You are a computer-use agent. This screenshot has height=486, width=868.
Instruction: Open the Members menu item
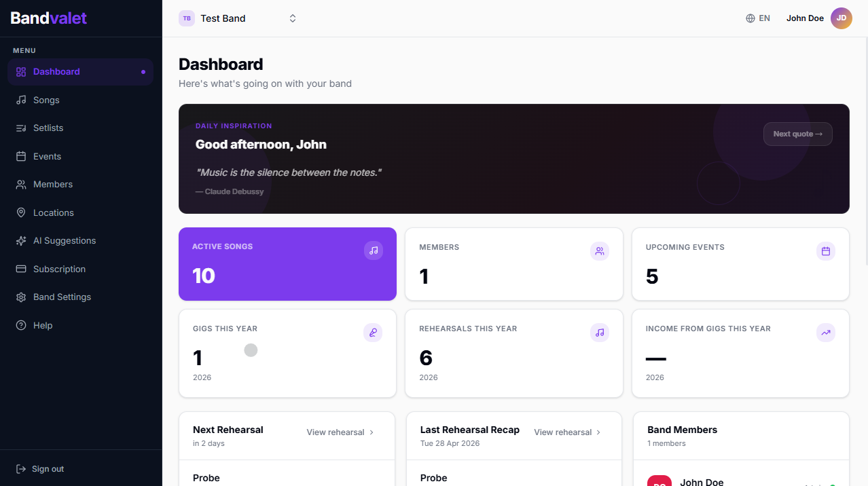(80, 185)
